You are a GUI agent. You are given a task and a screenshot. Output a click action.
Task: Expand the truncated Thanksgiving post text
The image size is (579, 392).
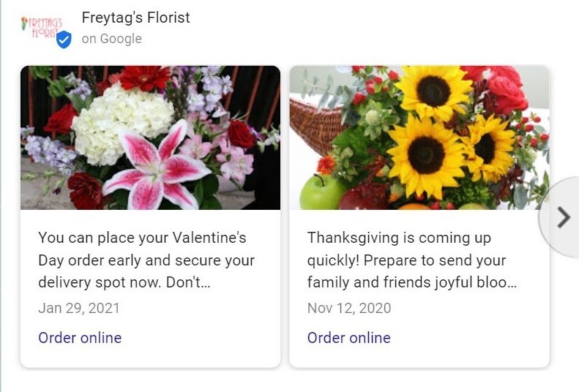[x=412, y=260]
